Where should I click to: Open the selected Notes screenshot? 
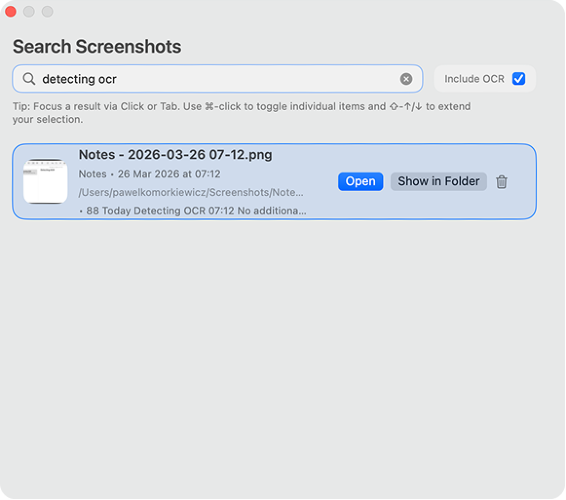point(360,181)
